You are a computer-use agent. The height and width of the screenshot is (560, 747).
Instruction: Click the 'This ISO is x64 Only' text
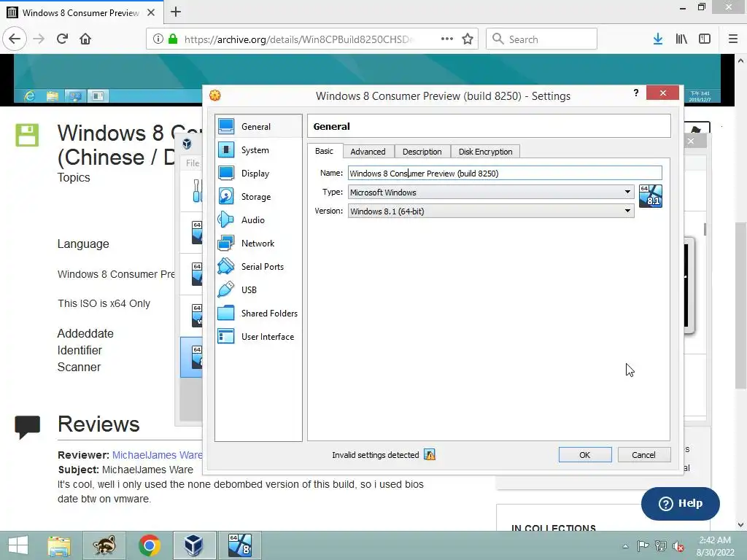(x=104, y=303)
